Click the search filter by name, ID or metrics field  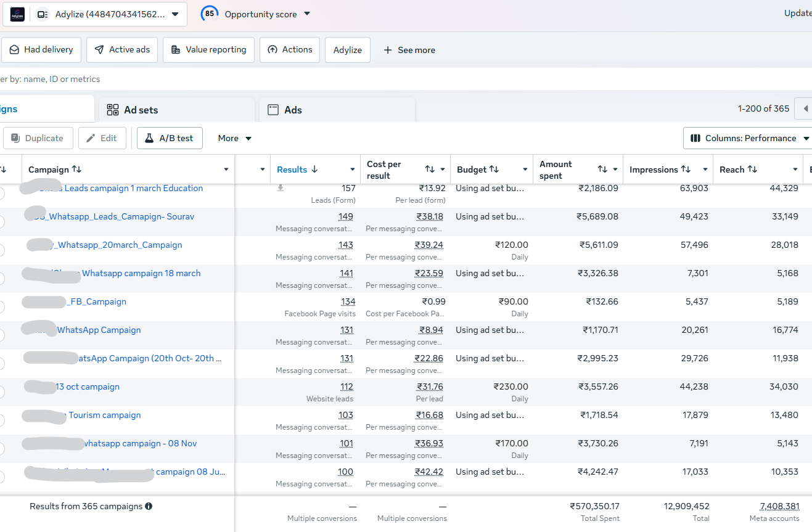tap(406, 79)
